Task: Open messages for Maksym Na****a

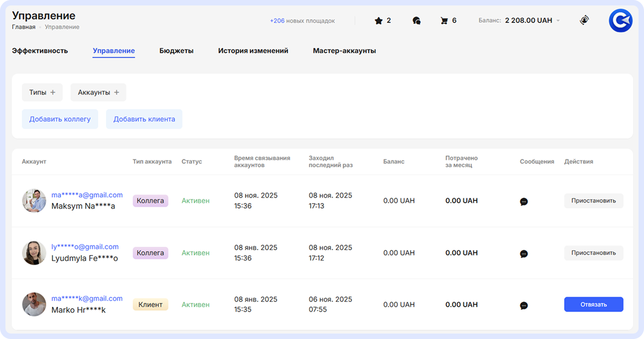Action: click(524, 201)
